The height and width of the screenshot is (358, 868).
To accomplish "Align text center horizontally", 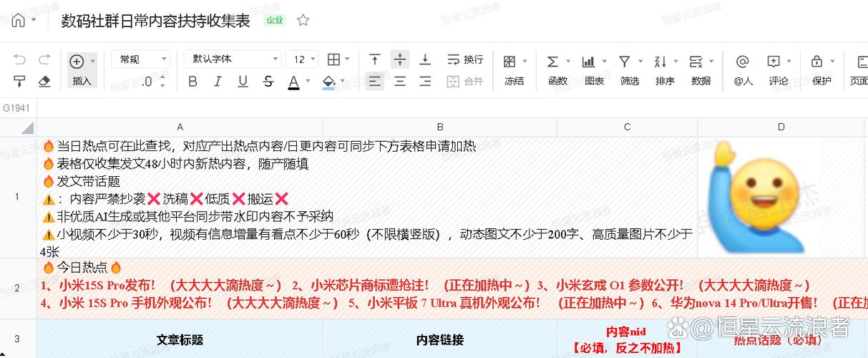I will pyautogui.click(x=400, y=82).
